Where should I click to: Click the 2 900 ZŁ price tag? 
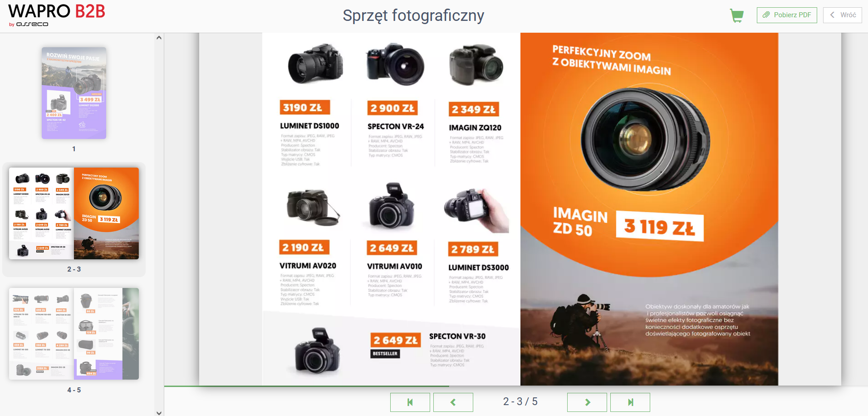point(392,108)
